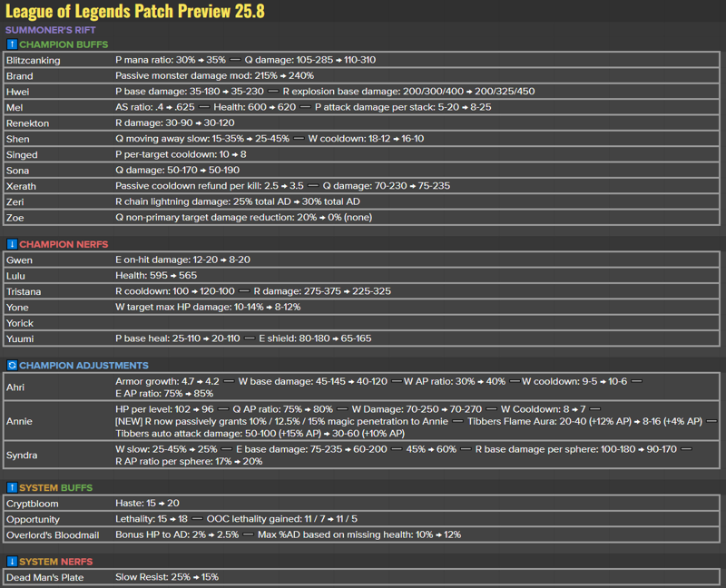This screenshot has width=726, height=588.
Task: Select the Yorick champion name
Action: pos(19,323)
